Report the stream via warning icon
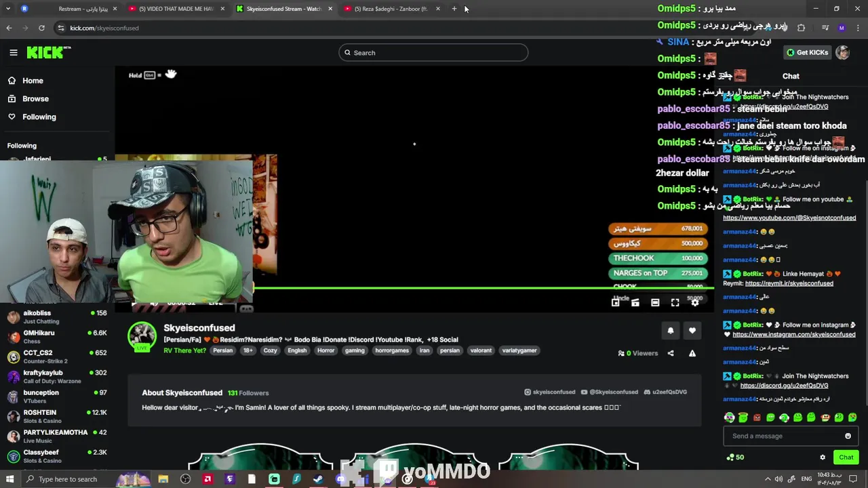This screenshot has height=488, width=868. point(692,353)
